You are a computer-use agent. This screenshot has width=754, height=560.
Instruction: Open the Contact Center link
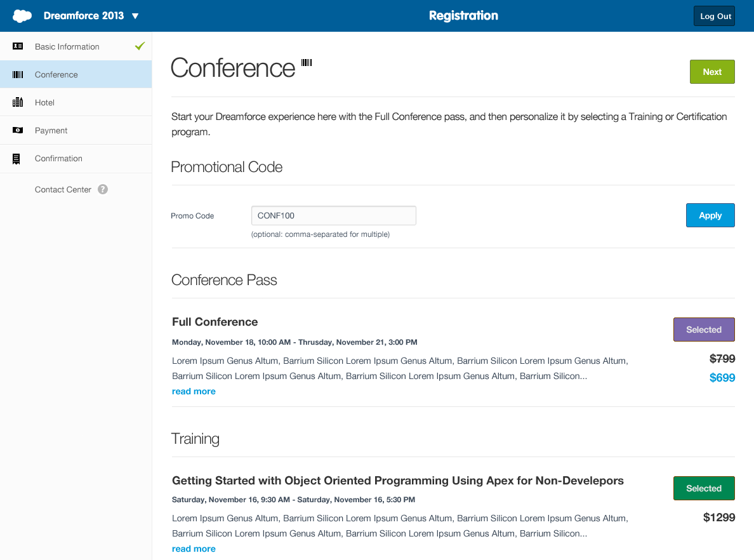63,190
